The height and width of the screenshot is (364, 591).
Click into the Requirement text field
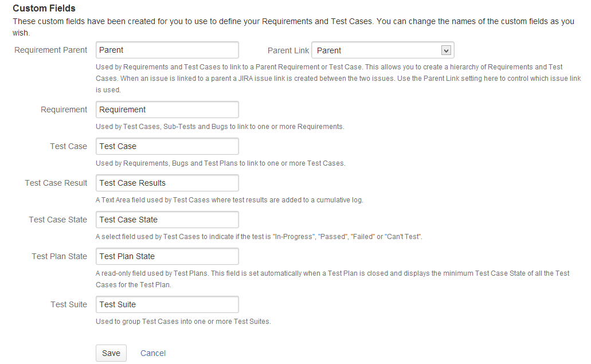pos(167,109)
